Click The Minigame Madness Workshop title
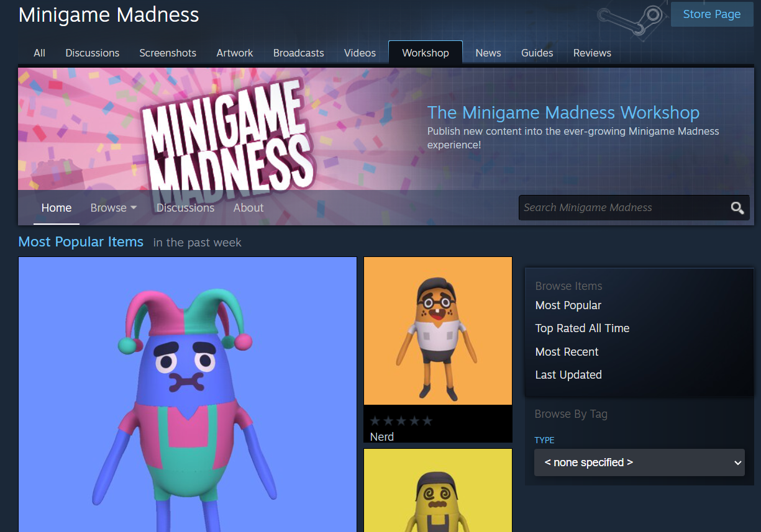 coord(563,113)
